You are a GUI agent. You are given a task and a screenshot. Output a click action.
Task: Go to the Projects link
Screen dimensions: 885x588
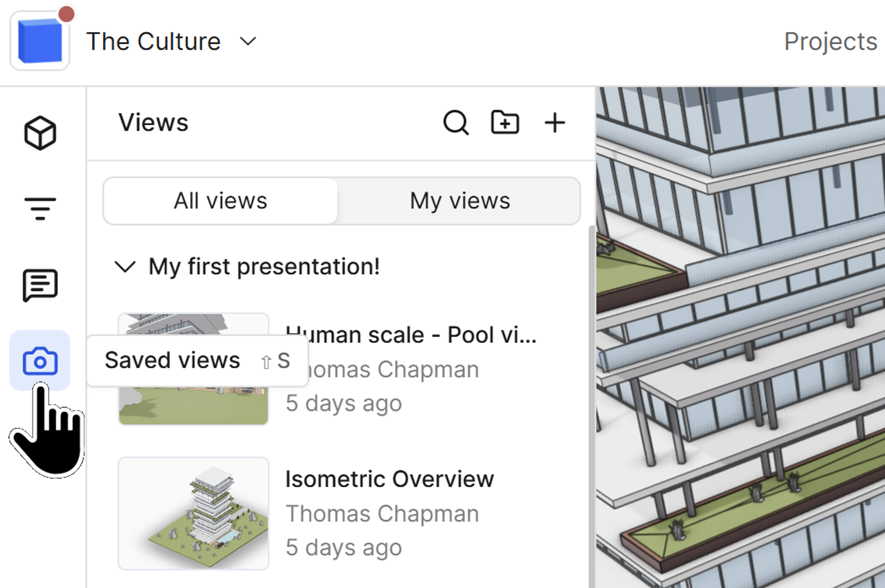click(x=830, y=41)
